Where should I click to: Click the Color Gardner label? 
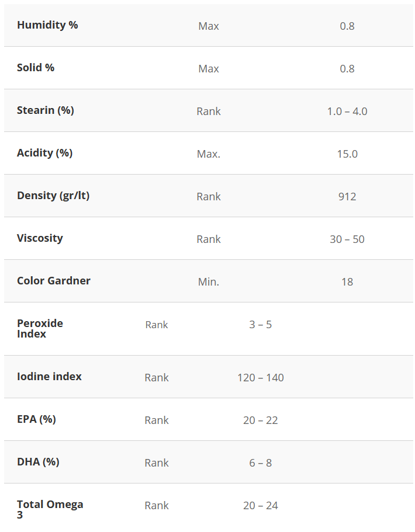tap(54, 281)
